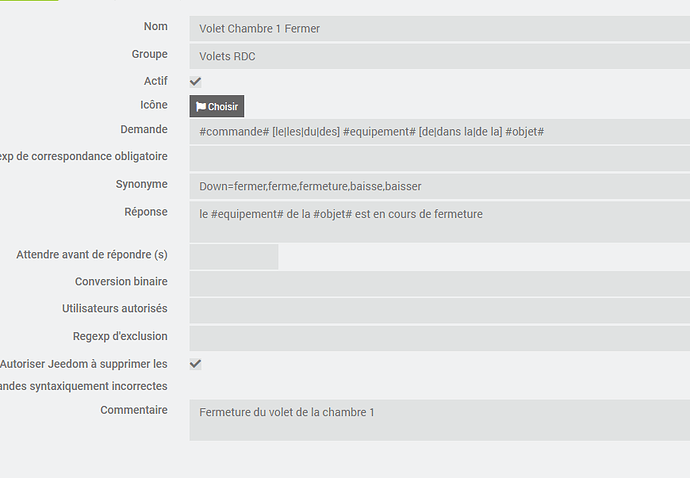Select the Utilisateurs autorisés field
690x478 pixels.
[x=438, y=310]
